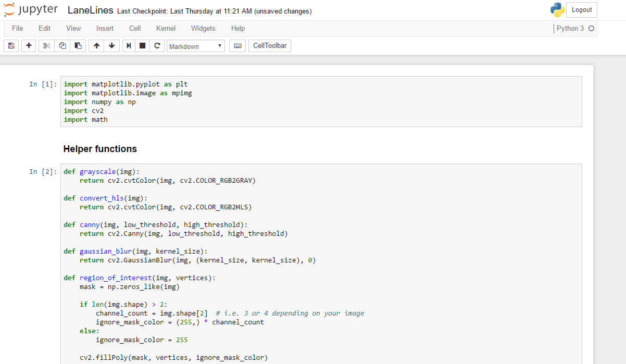This screenshot has width=626, height=364.
Task: Cut selected cells with scissors icon
Action: [x=46, y=46]
